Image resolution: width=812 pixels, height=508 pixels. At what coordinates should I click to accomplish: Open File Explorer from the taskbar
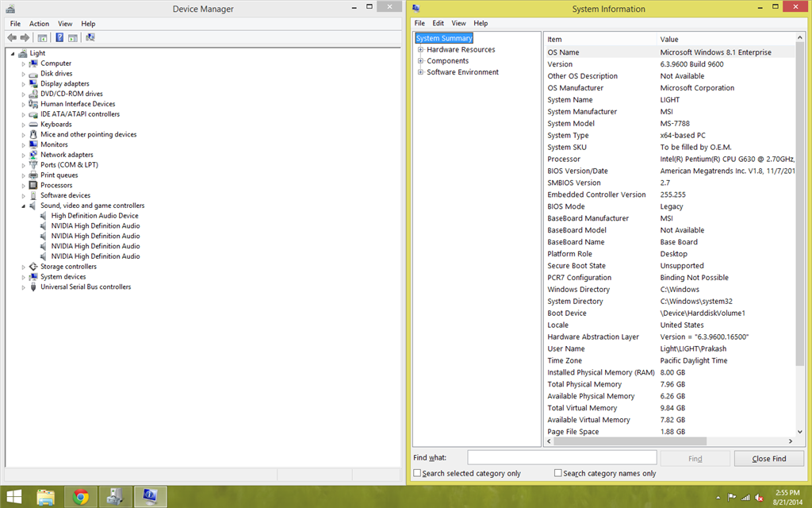[45, 497]
